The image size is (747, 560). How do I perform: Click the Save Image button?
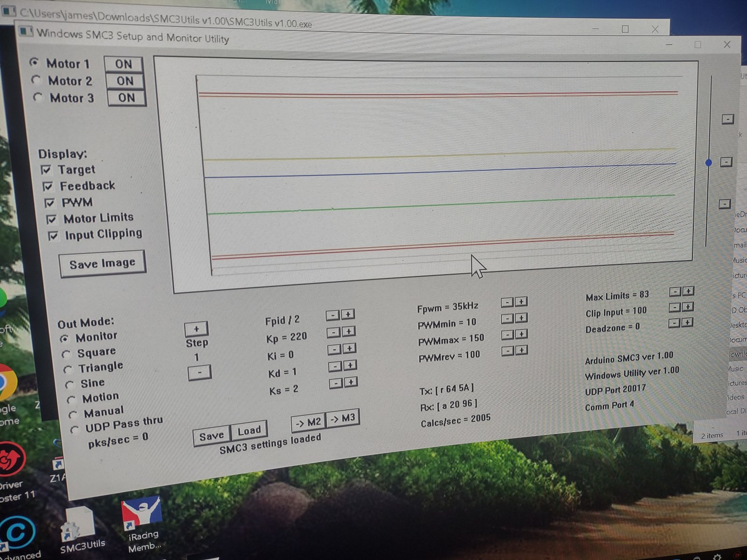pyautogui.click(x=102, y=264)
